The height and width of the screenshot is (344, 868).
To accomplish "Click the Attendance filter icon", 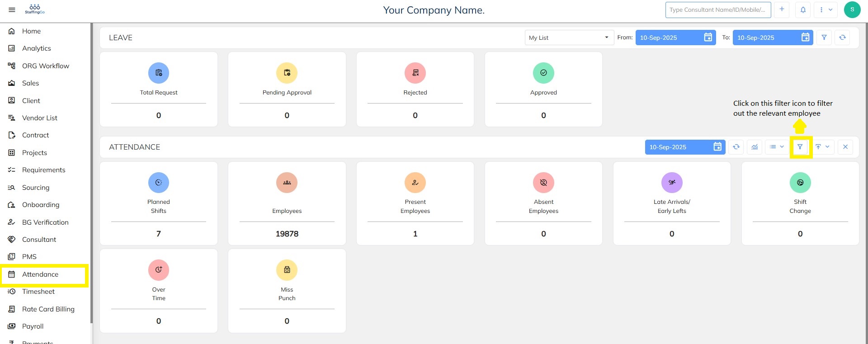I will coord(800,147).
